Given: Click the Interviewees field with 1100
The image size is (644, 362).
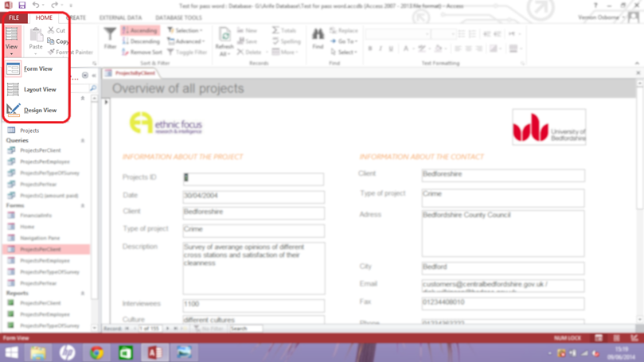Looking at the screenshot, I should click(x=253, y=305).
